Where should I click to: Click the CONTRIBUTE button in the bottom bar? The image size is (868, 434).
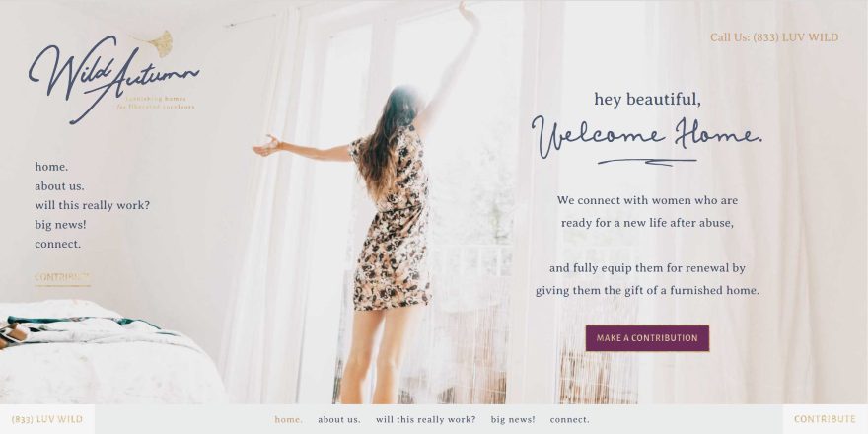tap(825, 419)
